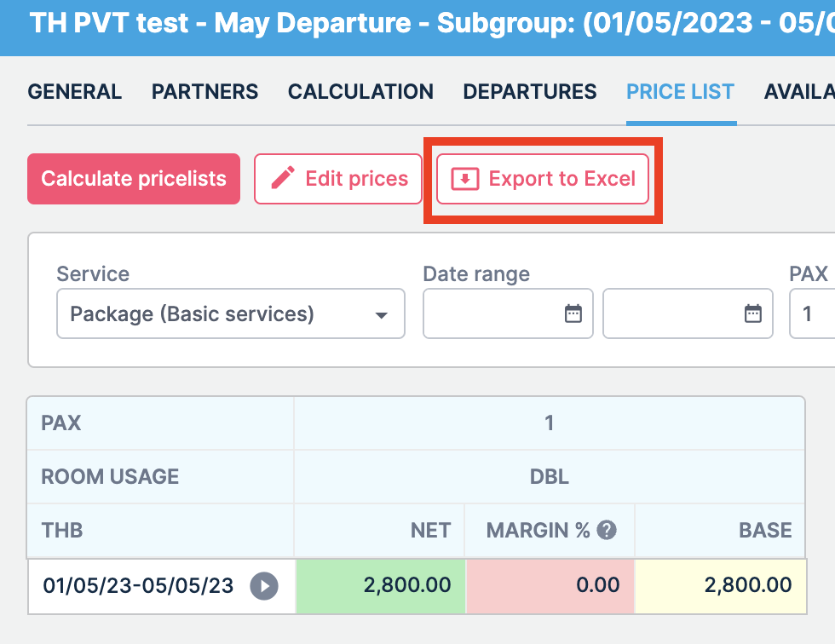Click the THB currency label
835x644 pixels.
click(62, 530)
